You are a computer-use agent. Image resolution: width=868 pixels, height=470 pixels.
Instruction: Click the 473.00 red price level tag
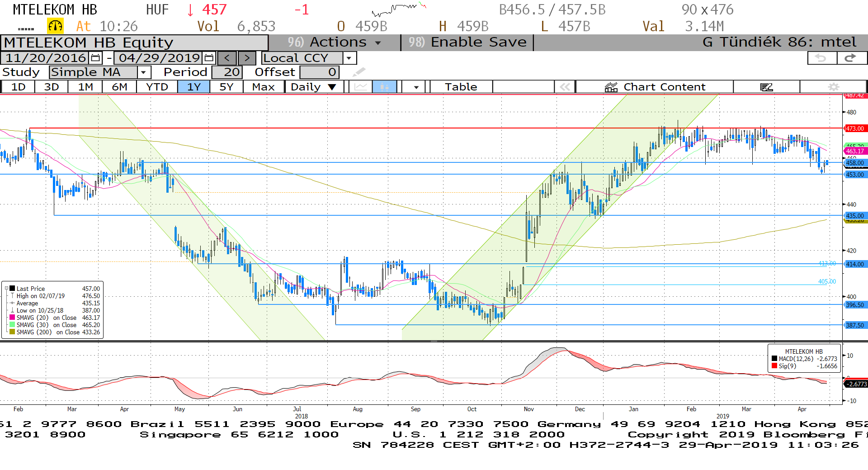point(855,128)
